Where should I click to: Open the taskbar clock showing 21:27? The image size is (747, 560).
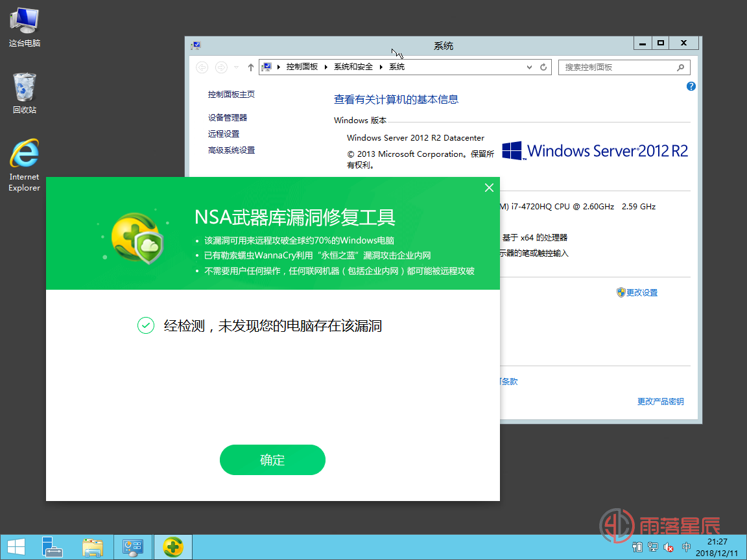(717, 547)
